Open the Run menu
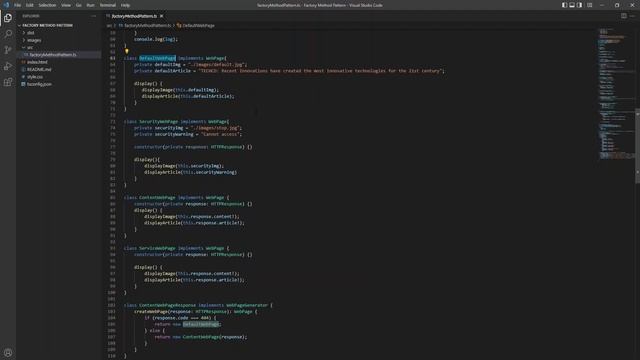 tap(91, 5)
